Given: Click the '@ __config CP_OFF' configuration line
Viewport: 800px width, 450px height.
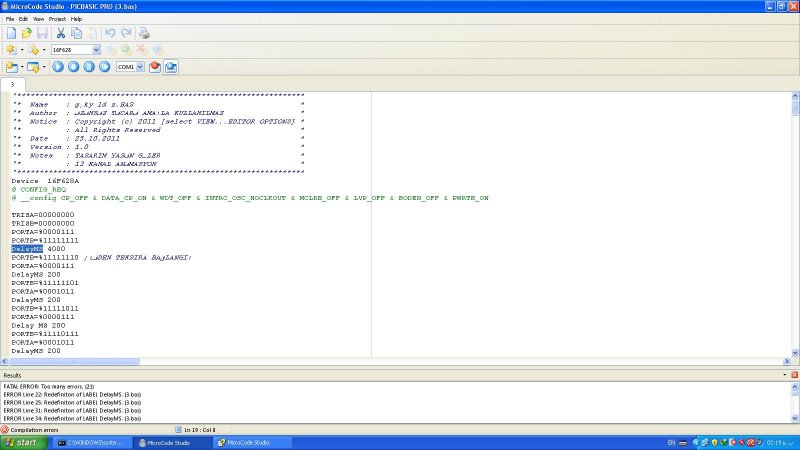Looking at the screenshot, I should pos(250,198).
